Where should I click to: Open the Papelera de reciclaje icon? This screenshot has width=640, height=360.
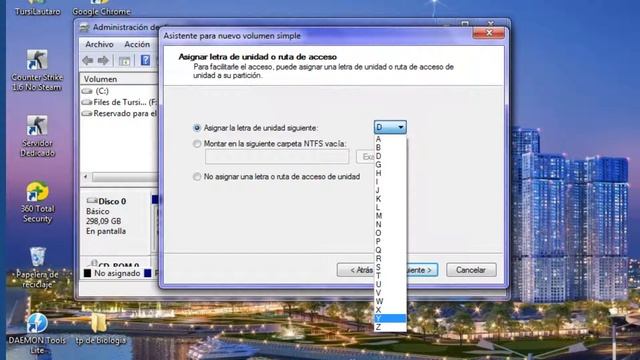click(37, 267)
